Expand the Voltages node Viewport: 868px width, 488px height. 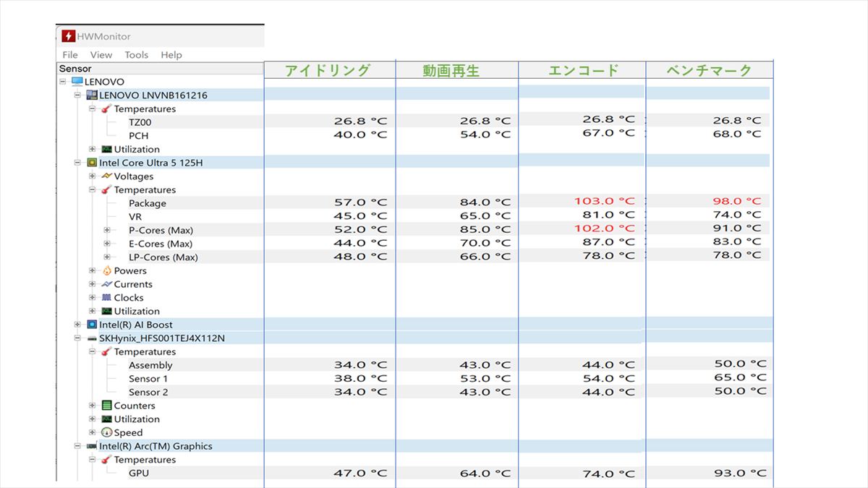(92, 176)
